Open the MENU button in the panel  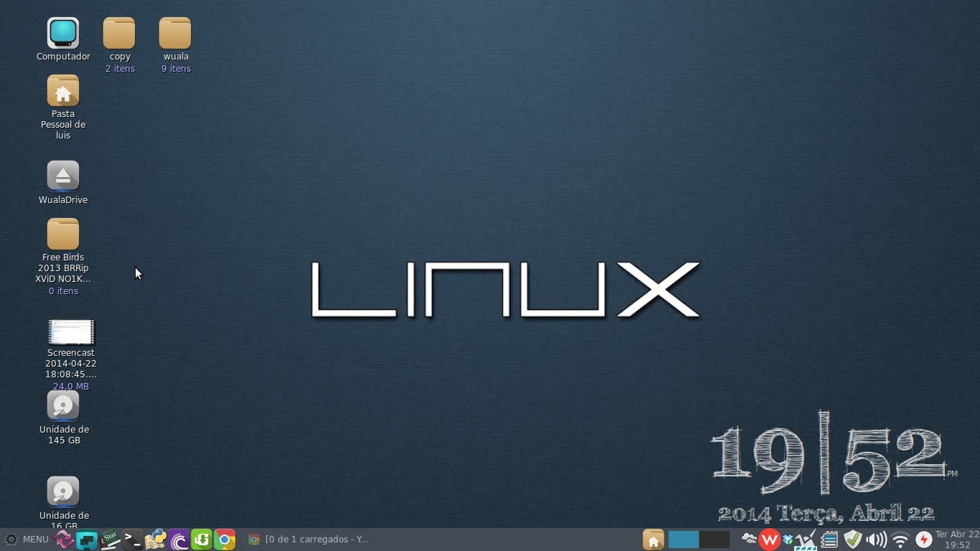click(x=27, y=540)
